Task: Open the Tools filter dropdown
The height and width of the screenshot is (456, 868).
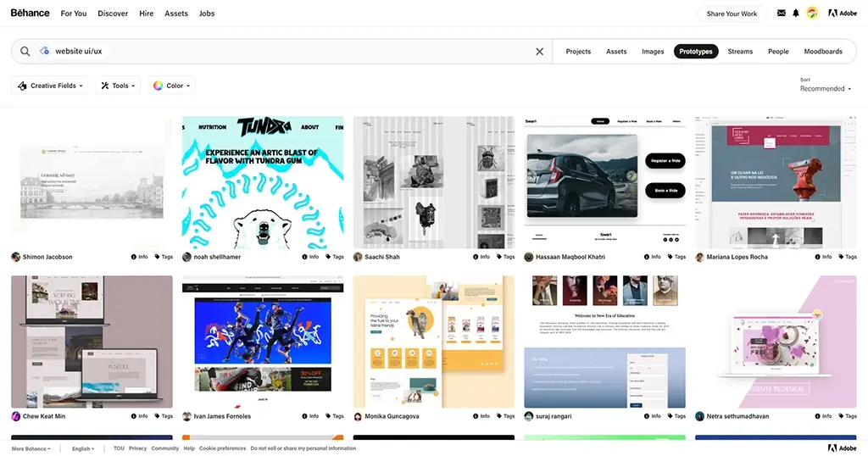Action: (x=118, y=86)
